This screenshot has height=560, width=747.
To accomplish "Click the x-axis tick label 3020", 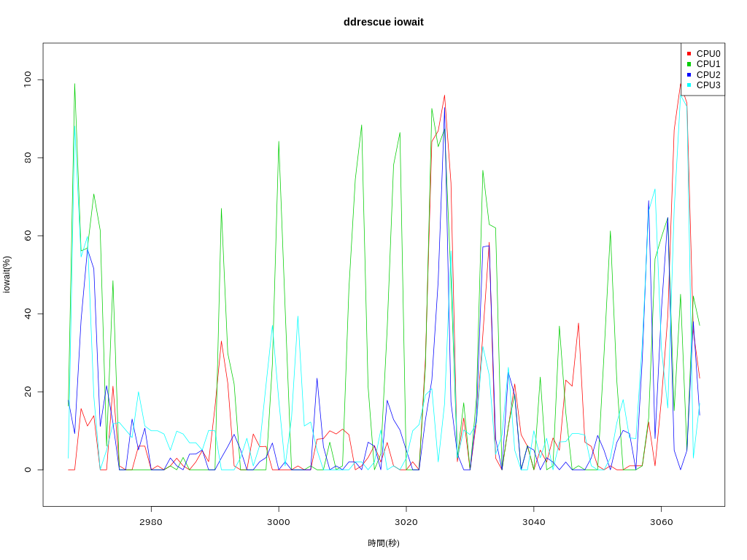I will [x=406, y=522].
